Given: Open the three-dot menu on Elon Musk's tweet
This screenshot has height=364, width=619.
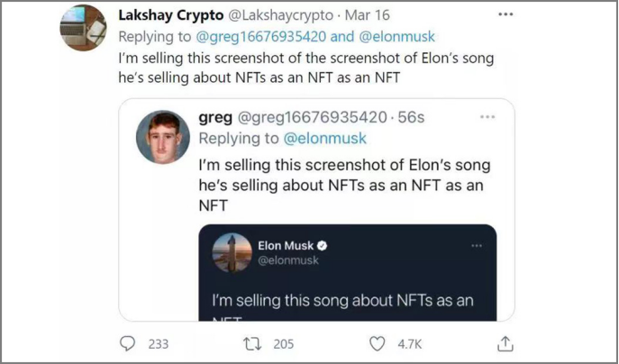Looking at the screenshot, I should 477,245.
